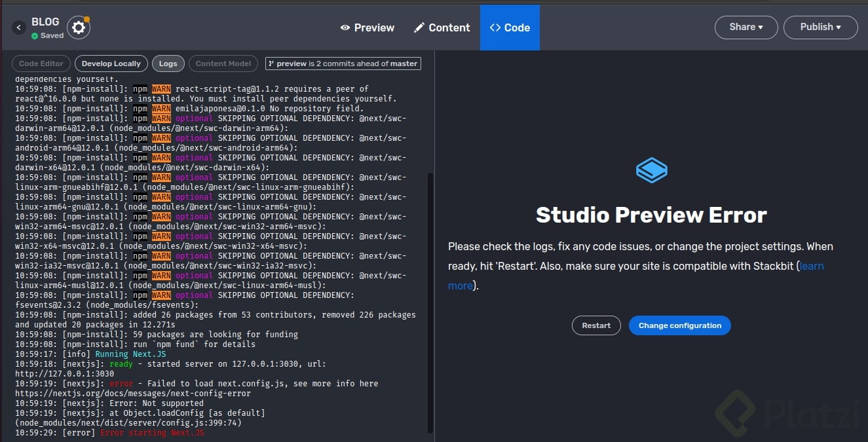Click 'Error starting Next.JS' log line

152,433
